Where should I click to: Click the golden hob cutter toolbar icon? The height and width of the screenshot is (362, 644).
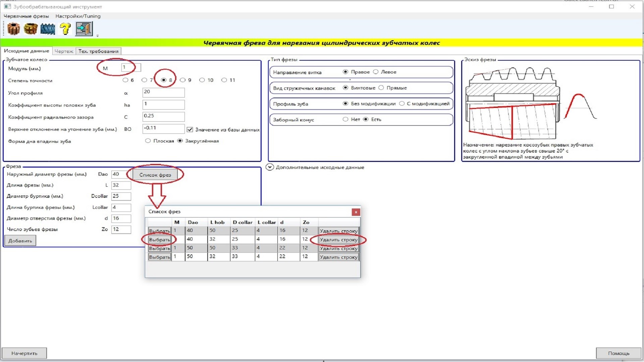(x=31, y=29)
